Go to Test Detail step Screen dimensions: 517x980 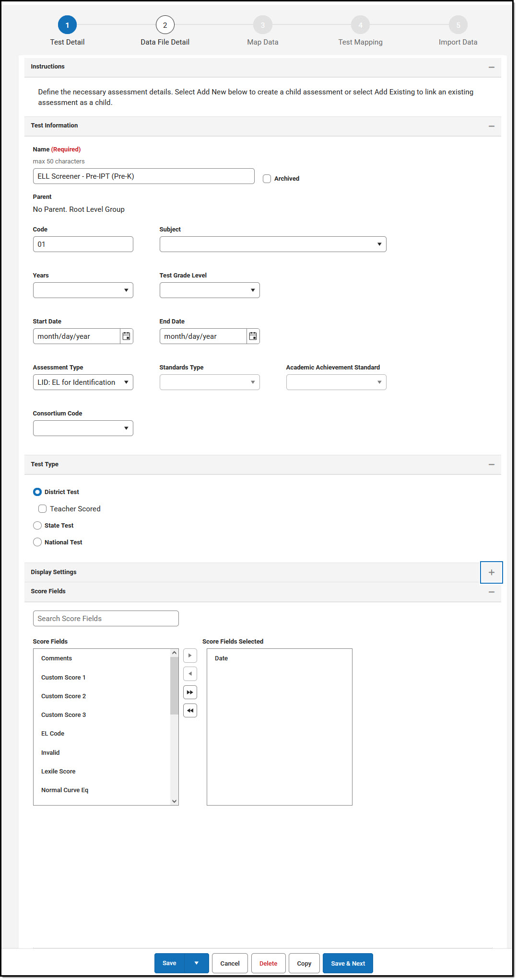coord(67,25)
